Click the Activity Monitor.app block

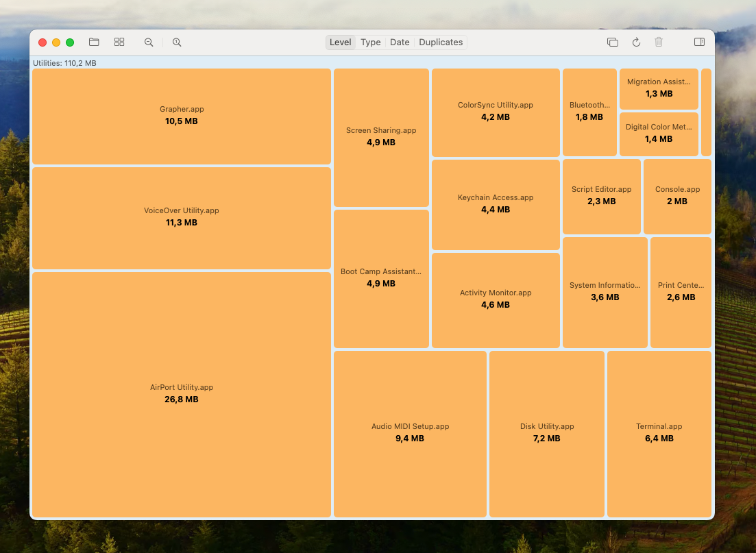coord(496,299)
